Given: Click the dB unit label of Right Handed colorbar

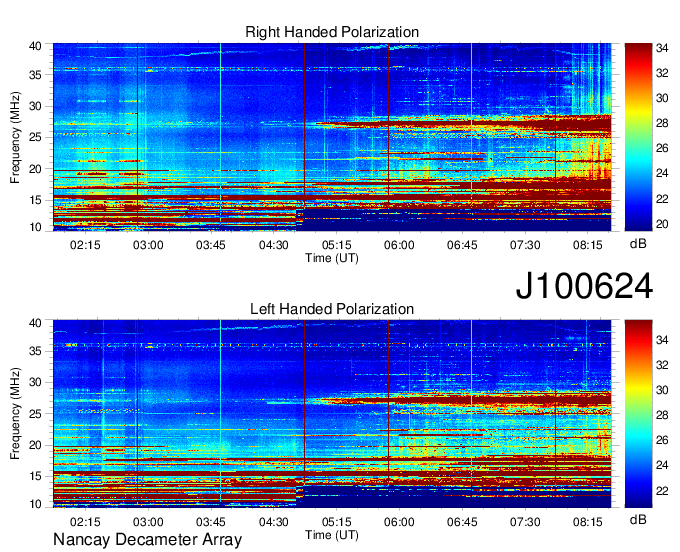Looking at the screenshot, I should pos(638,244).
